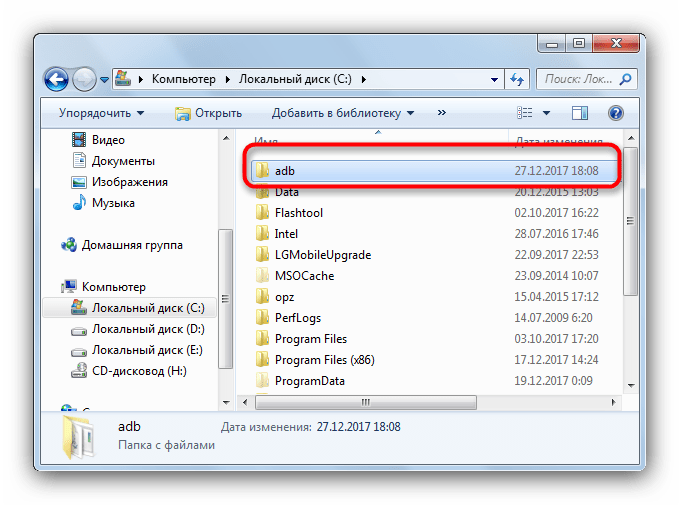
Task: Click the Открыть toolbar button
Action: point(208,113)
